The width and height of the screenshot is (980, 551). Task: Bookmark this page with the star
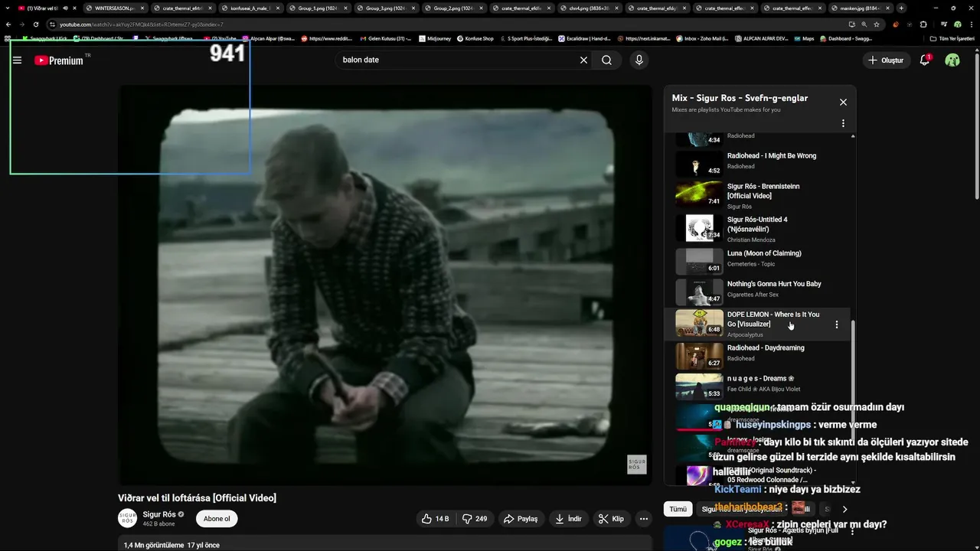point(877,24)
